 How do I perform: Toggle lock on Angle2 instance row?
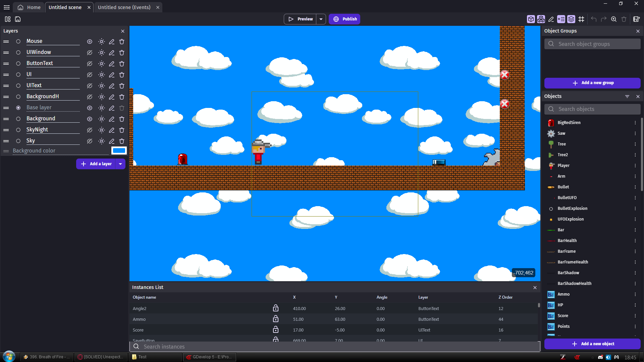(x=275, y=308)
